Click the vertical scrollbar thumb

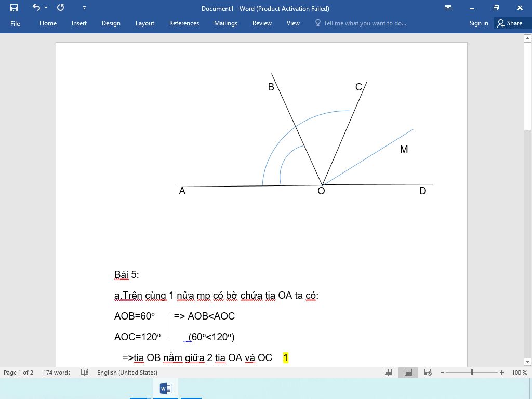527,86
